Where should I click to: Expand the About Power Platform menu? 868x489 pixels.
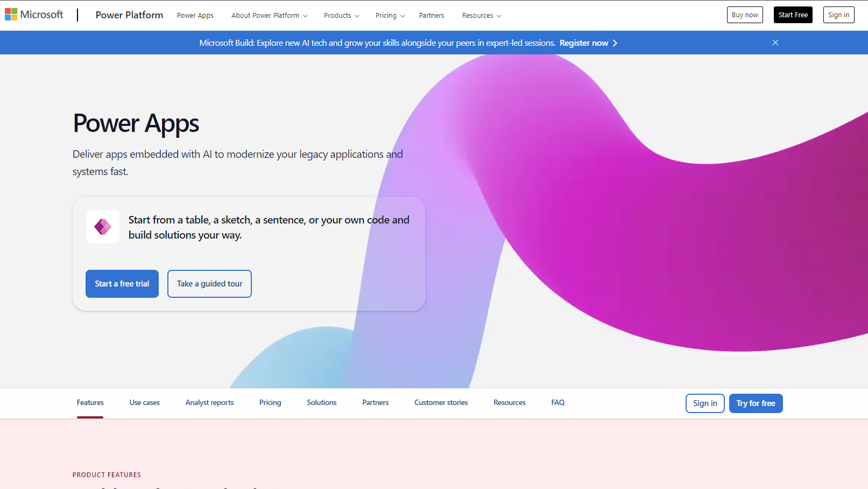tap(269, 16)
